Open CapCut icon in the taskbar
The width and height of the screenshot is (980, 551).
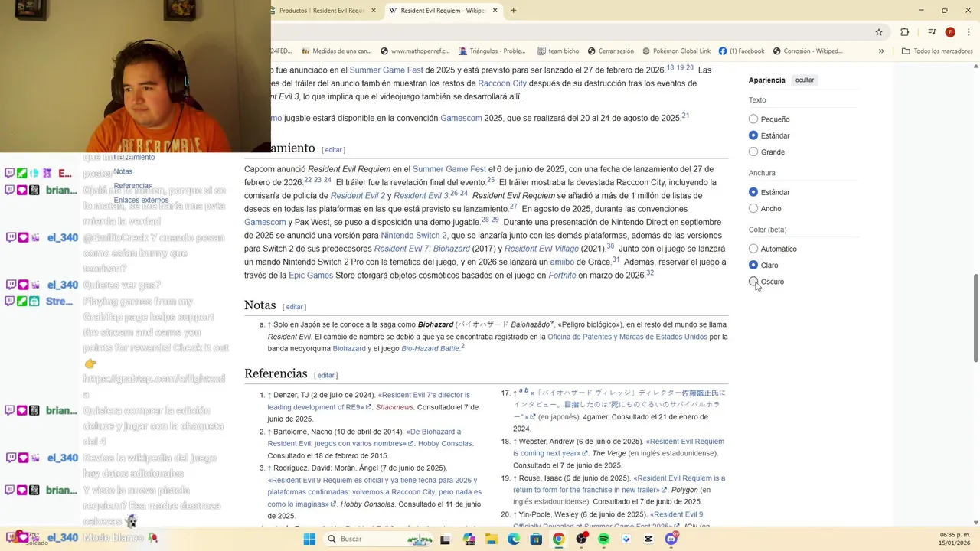[648, 539]
